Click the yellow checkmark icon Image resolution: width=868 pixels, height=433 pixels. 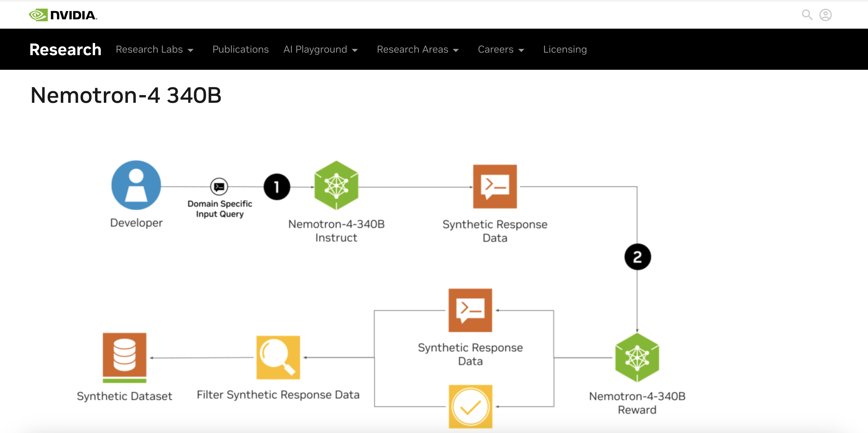[470, 407]
